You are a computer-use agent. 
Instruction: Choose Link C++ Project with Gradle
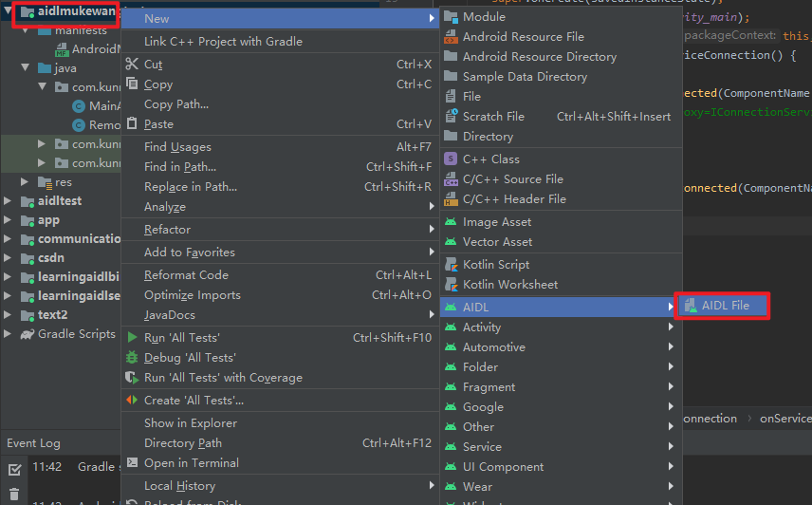pos(280,42)
